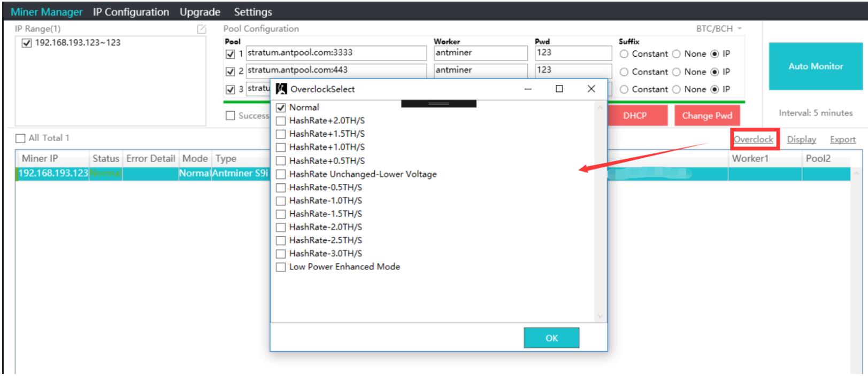Click the OverclockSelect dialog app icon
Viewport: 868px width, 381px height.
tap(281, 89)
